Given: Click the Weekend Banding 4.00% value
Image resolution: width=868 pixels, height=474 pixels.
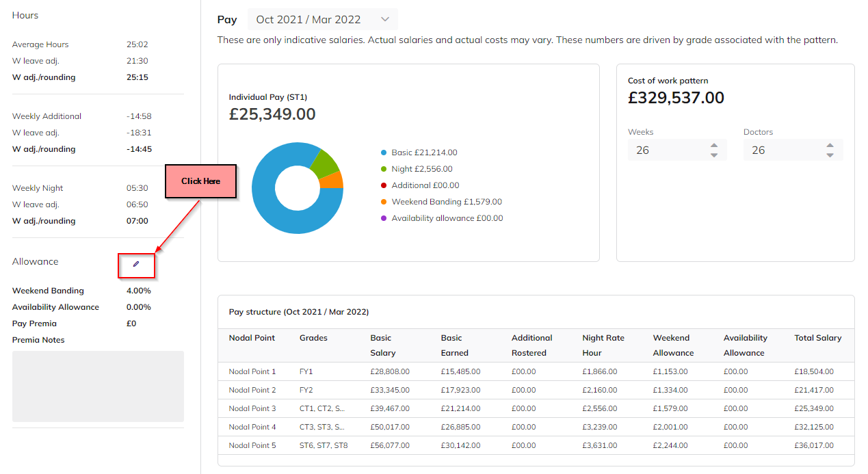Looking at the screenshot, I should pyautogui.click(x=139, y=291).
